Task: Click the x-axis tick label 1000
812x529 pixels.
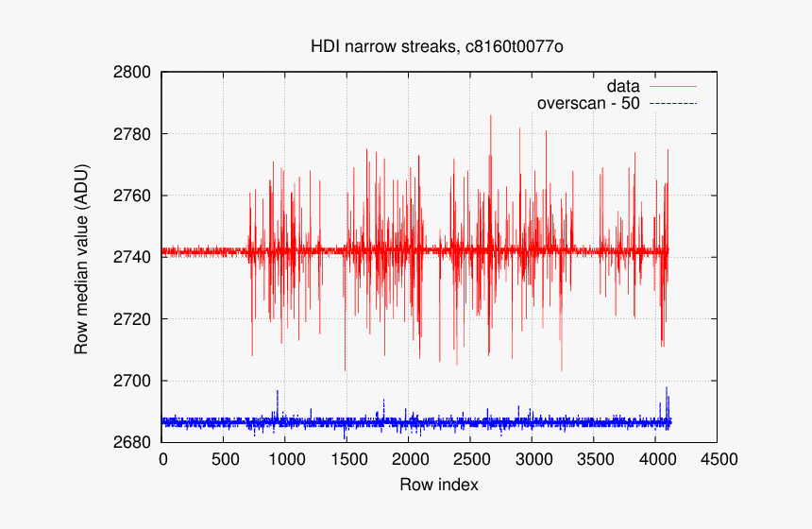Action: [286, 459]
